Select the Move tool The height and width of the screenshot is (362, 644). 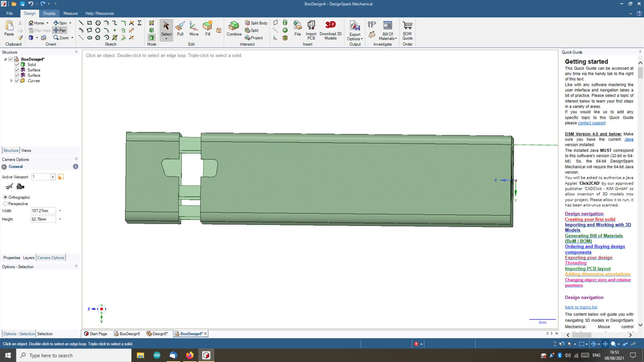(194, 29)
